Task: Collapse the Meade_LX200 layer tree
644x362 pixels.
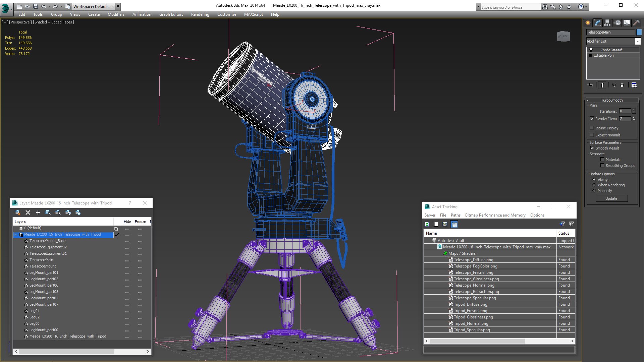Action: [16, 235]
